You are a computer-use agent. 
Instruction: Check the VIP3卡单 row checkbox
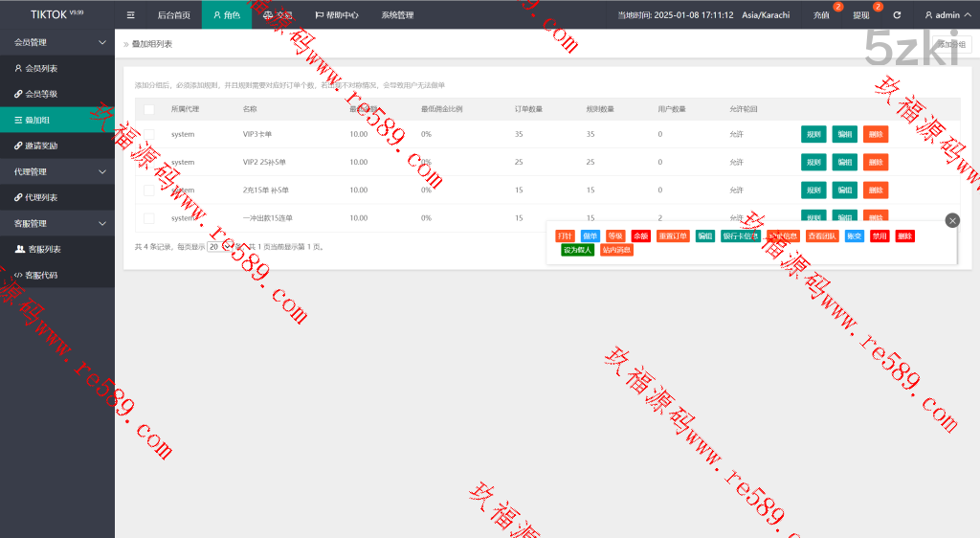pyautogui.click(x=148, y=134)
